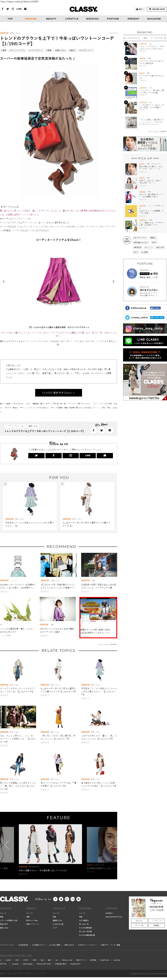Click the black mail button under Follow us on

point(105,455)
